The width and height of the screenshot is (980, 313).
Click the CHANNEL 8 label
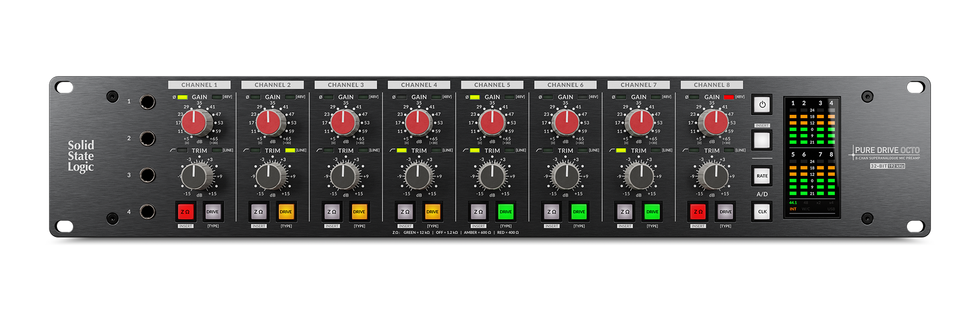712,85
